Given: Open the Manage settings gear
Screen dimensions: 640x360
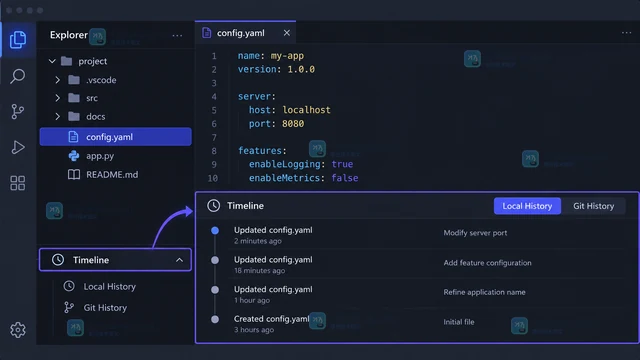Looking at the screenshot, I should [x=18, y=329].
